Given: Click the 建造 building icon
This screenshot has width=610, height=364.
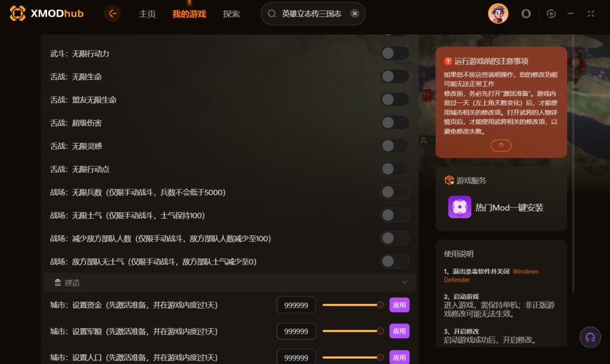Looking at the screenshot, I should click(58, 282).
